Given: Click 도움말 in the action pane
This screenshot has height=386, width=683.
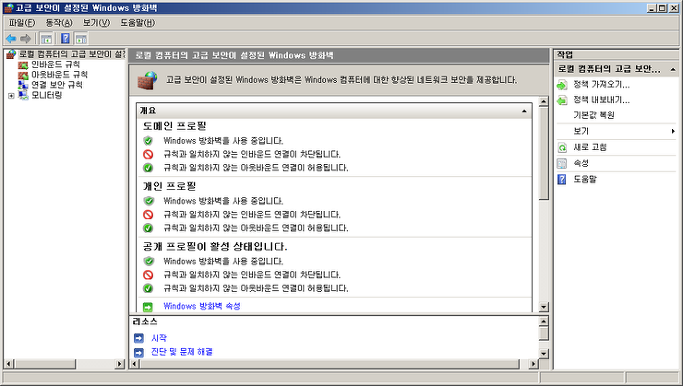Looking at the screenshot, I should click(585, 179).
